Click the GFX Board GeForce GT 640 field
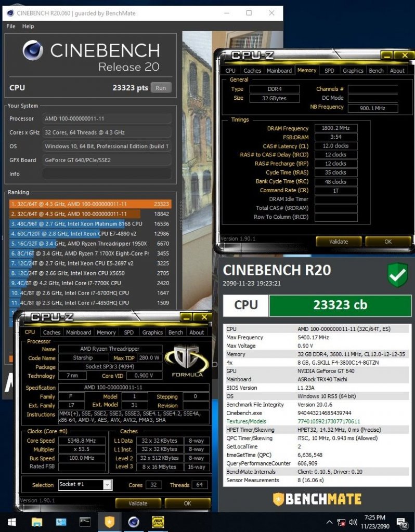 click(x=107, y=160)
